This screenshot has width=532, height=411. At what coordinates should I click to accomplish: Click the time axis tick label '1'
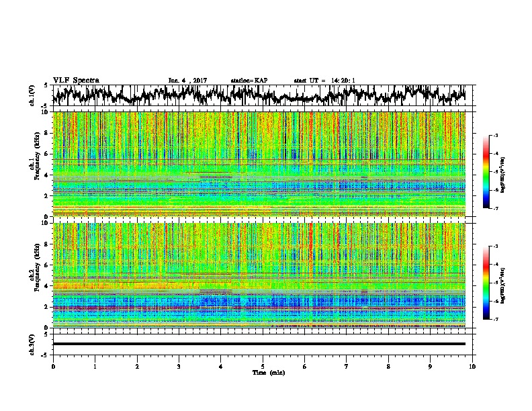tap(95, 367)
